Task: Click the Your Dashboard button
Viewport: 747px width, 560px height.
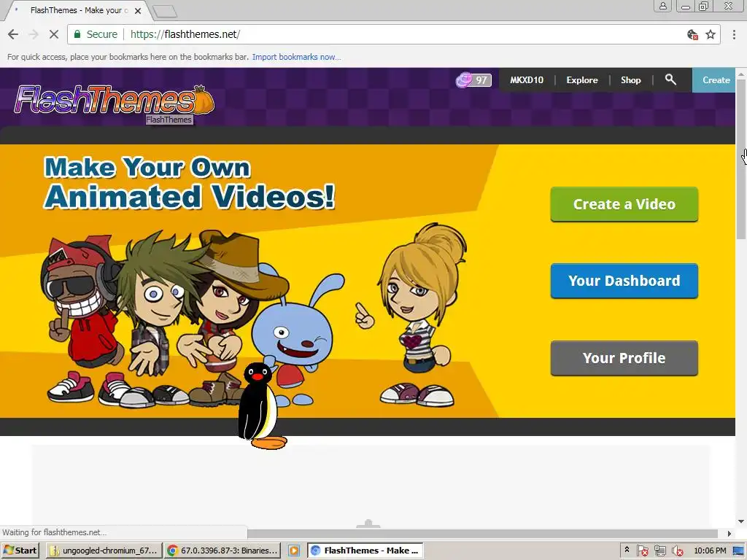Action: pos(624,281)
